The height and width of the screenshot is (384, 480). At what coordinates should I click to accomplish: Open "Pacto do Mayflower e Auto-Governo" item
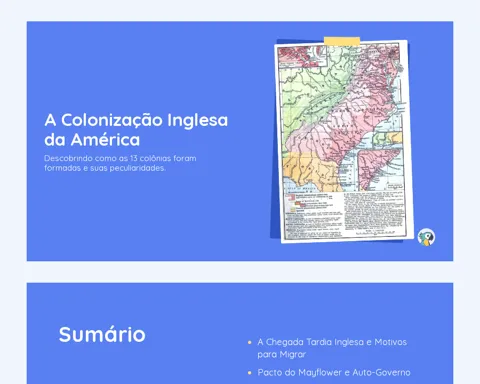point(334,372)
